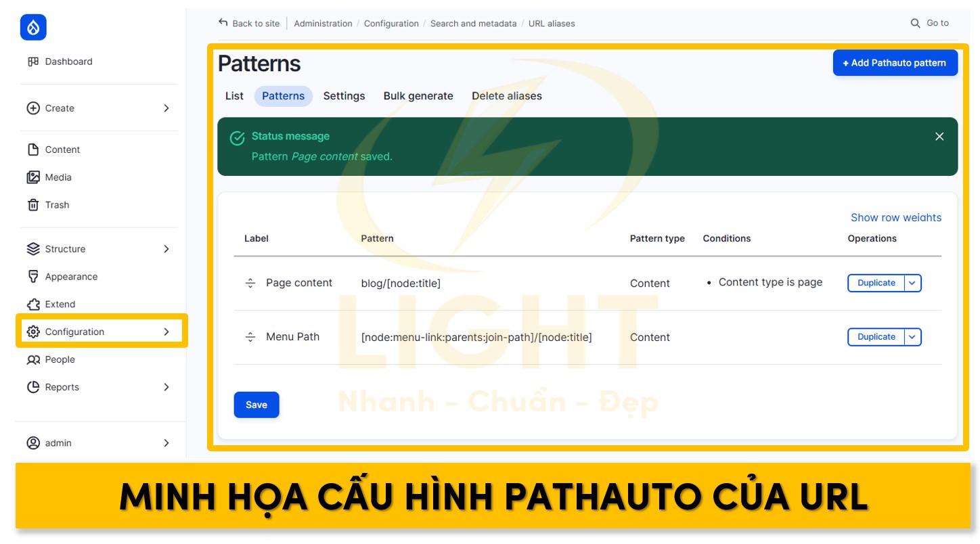Click the Conditions column header
This screenshot has width=980, height=544.
click(727, 238)
